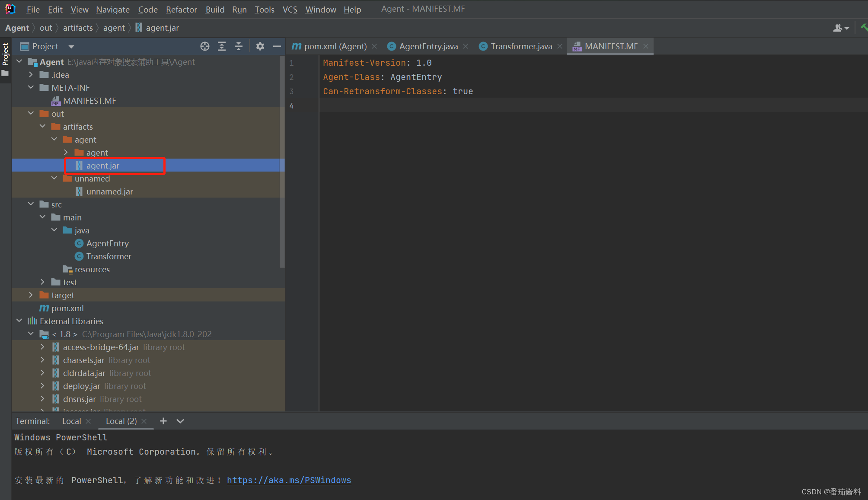Close the pom.xml (Agent) editor tab

point(374,46)
